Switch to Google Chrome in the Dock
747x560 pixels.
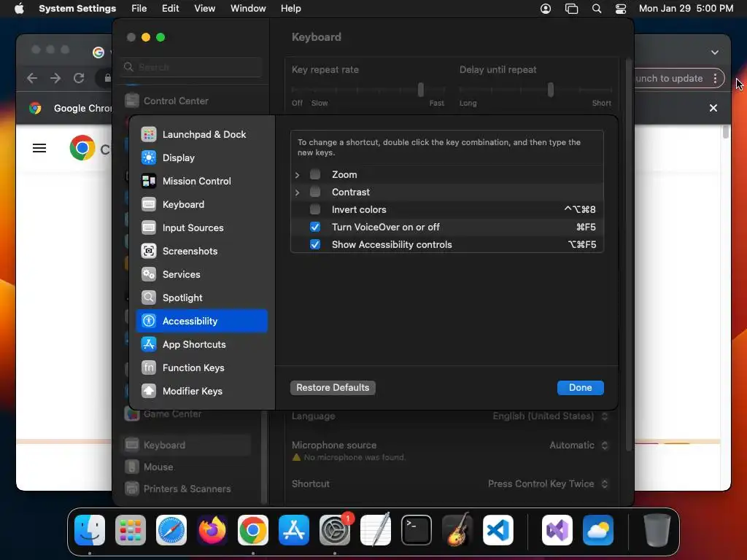pyautogui.click(x=253, y=530)
